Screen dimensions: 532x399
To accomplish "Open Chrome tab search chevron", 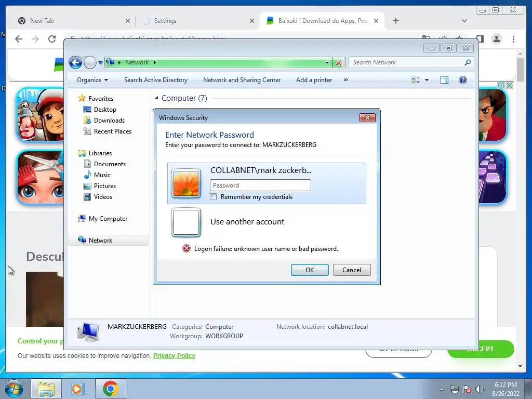I will [x=464, y=21].
